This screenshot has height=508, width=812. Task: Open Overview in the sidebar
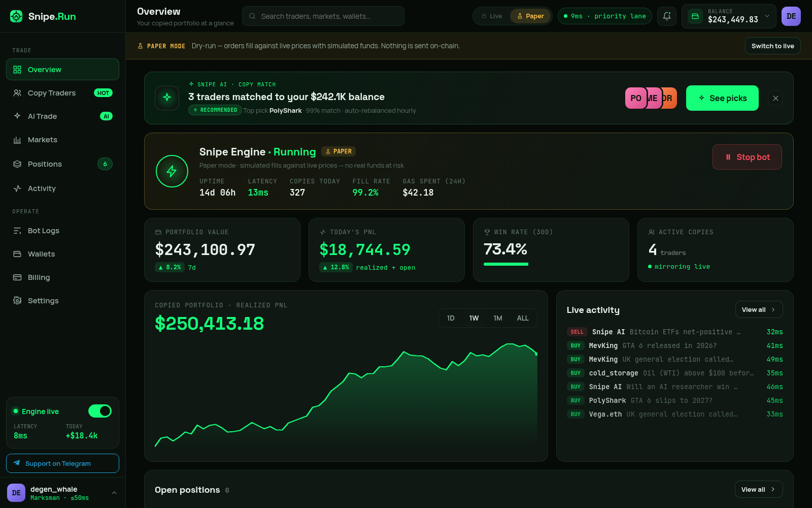[63, 70]
